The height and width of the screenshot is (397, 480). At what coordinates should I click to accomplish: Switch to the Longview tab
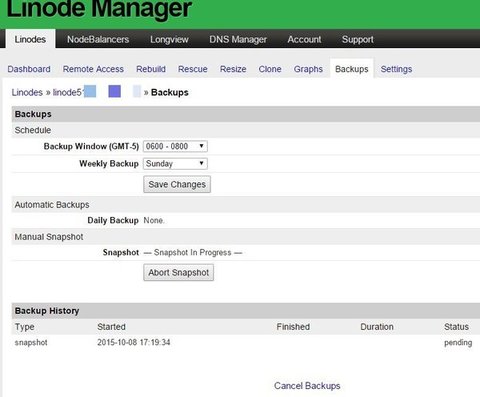coord(169,39)
